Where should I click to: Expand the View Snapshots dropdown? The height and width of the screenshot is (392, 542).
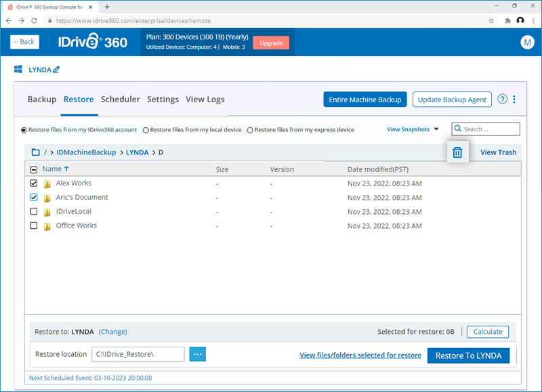[413, 129]
